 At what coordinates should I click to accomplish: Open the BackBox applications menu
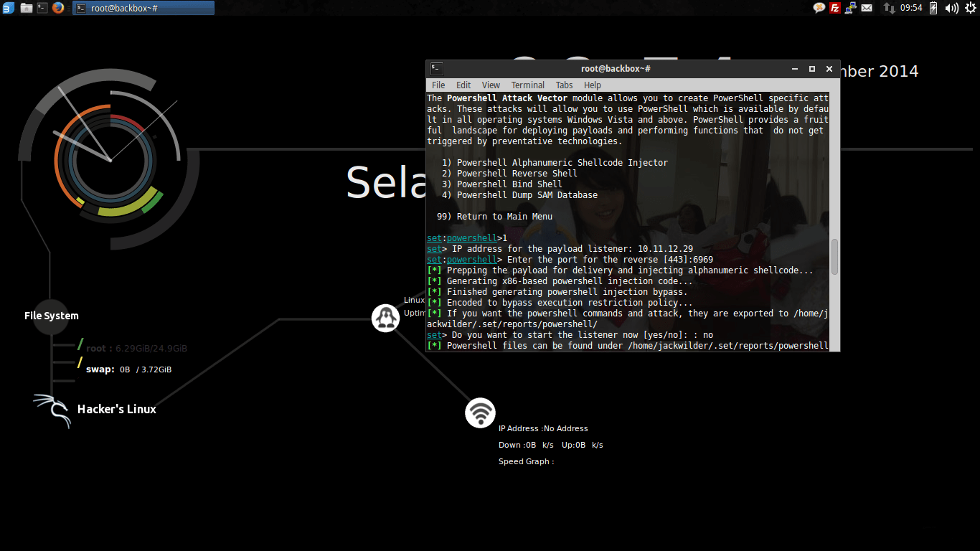[x=9, y=7]
